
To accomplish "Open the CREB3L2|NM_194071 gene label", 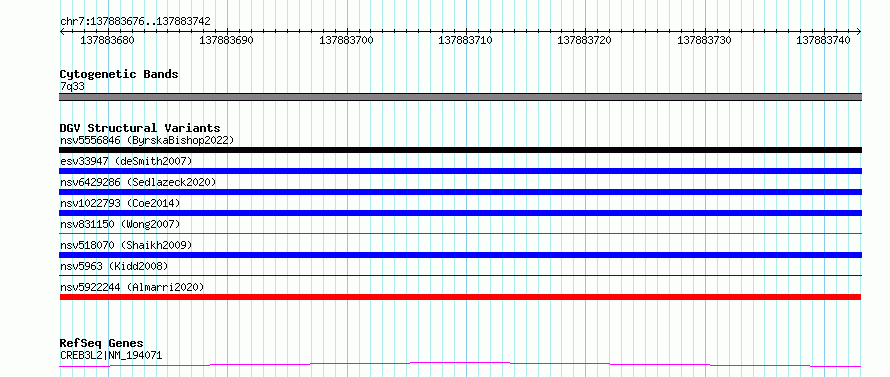I will click(x=111, y=356).
